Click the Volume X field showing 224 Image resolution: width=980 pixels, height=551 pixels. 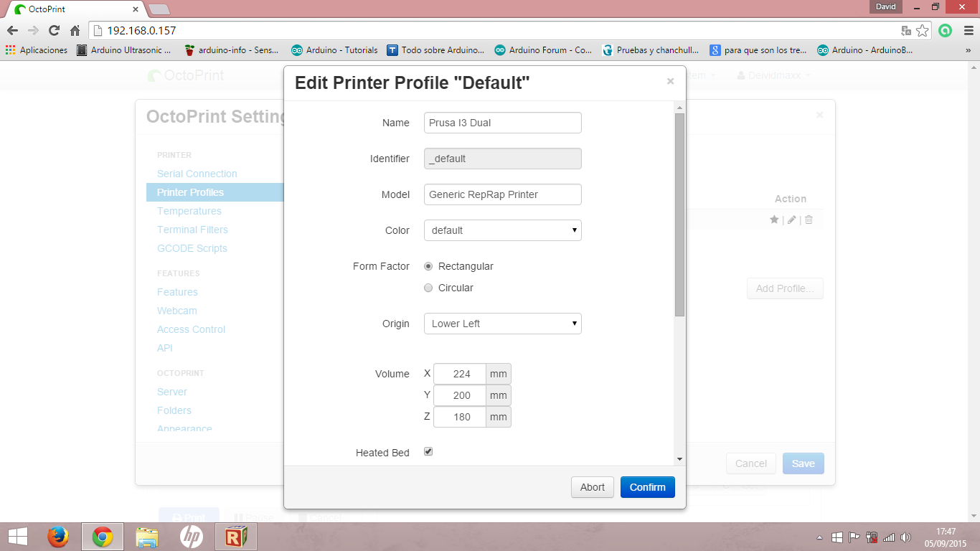tap(460, 374)
